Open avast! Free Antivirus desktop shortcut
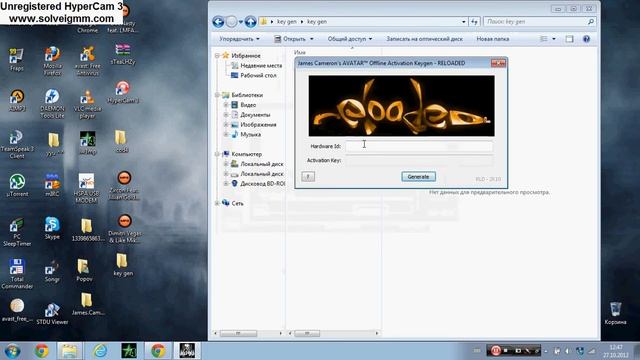 coord(87,61)
